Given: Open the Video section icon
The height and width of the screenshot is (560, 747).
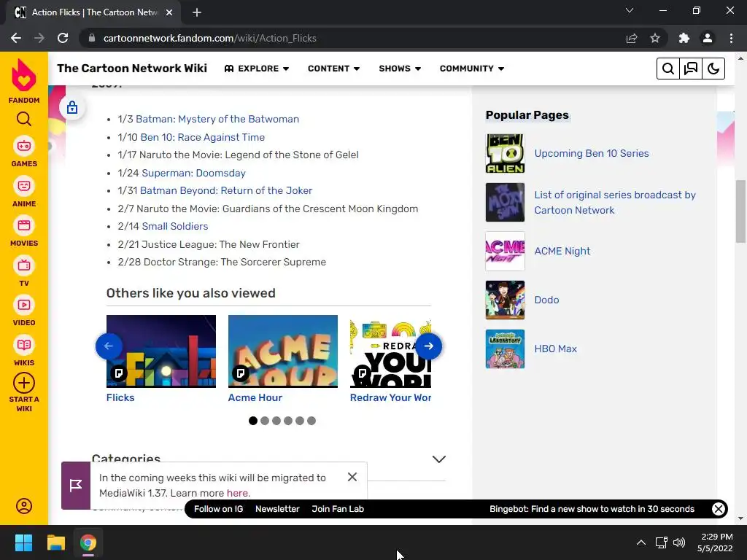Looking at the screenshot, I should tap(24, 305).
